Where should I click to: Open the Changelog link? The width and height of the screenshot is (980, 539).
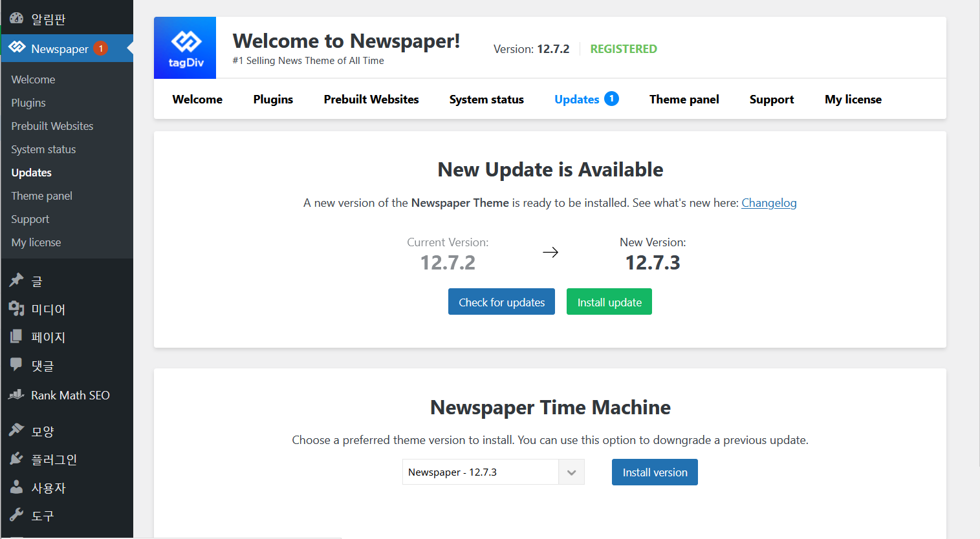coord(769,203)
